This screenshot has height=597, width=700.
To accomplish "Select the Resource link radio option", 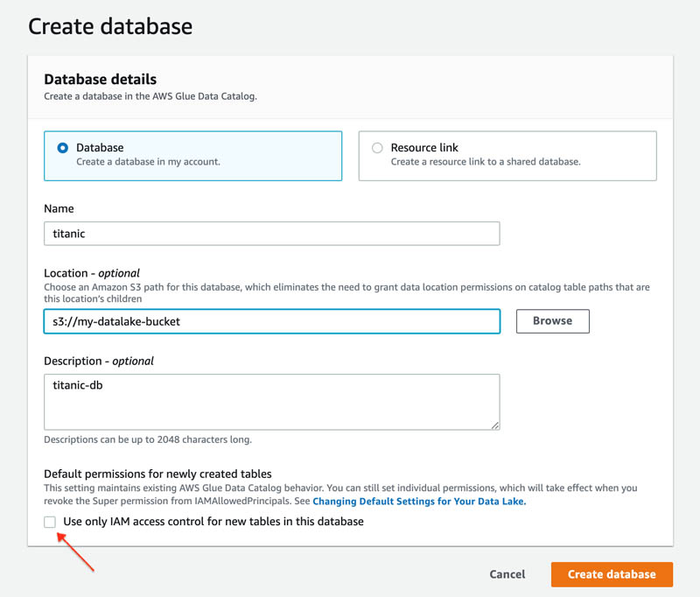I will pyautogui.click(x=377, y=148).
